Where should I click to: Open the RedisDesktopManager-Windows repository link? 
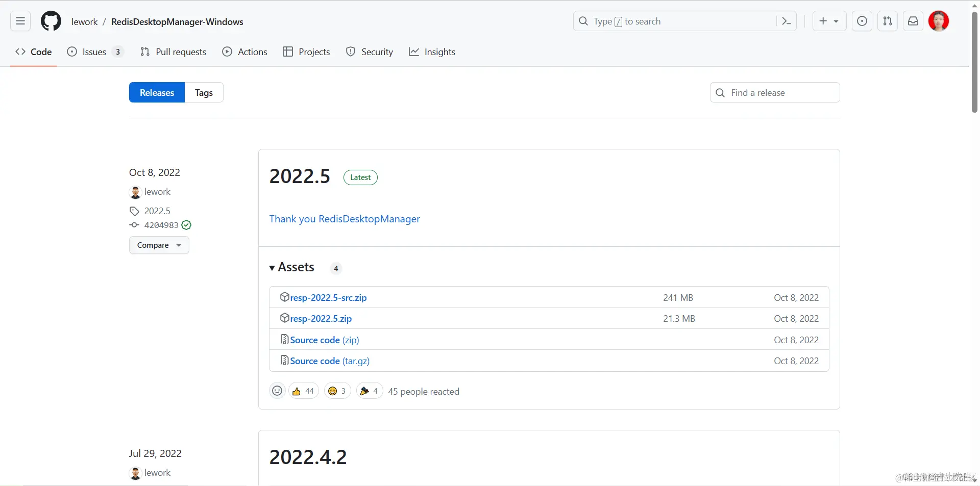pos(177,22)
